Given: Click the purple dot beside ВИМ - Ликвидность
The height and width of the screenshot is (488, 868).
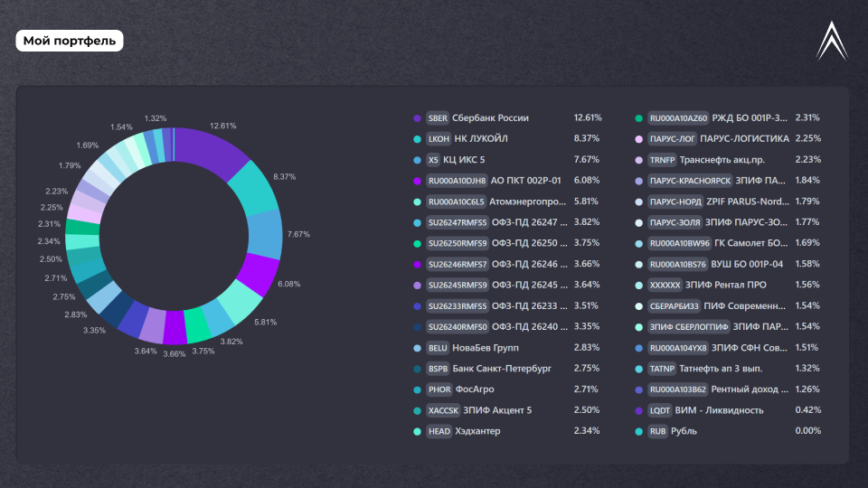Looking at the screenshot, I should [x=639, y=411].
